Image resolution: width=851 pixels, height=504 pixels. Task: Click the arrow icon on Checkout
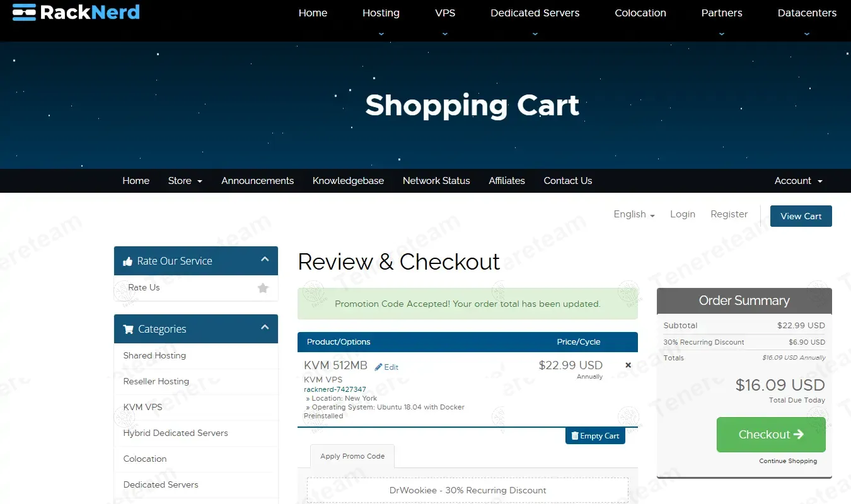coord(799,434)
